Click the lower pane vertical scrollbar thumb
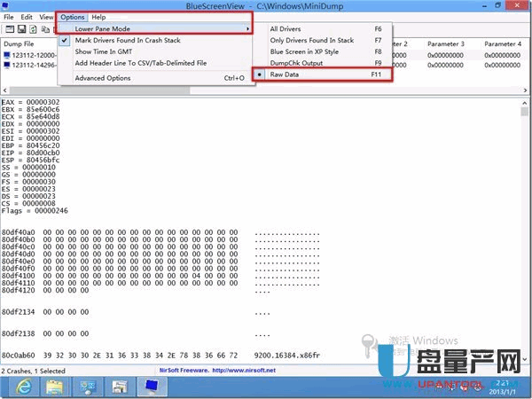 coord(525,112)
